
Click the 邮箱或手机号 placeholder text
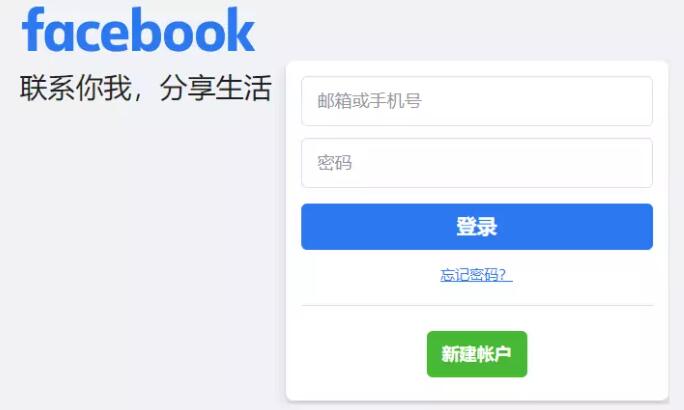[369, 101]
